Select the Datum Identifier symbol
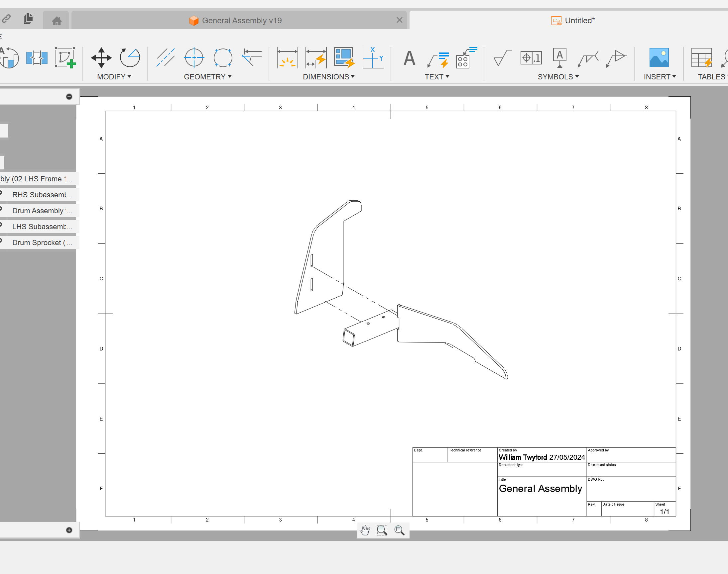This screenshot has height=574, width=728. tap(559, 58)
